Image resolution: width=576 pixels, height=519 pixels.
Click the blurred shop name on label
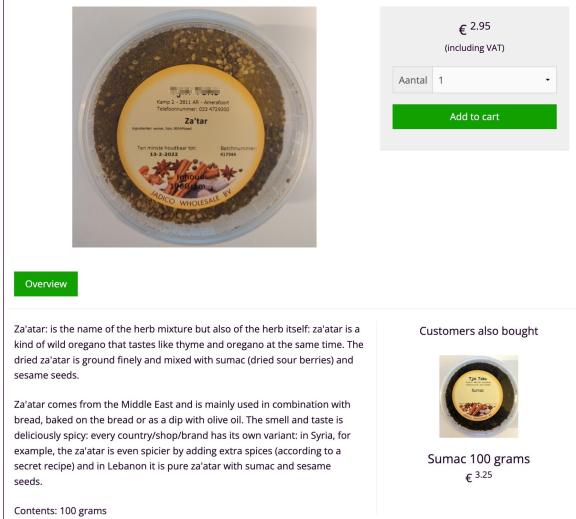point(195,91)
